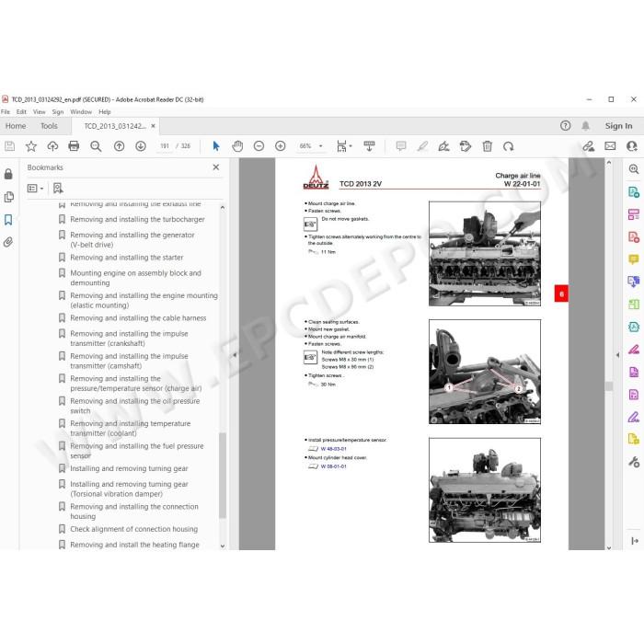Open the attachments paperclip panel
Image resolution: width=644 pixels, height=644 pixels.
8,242
